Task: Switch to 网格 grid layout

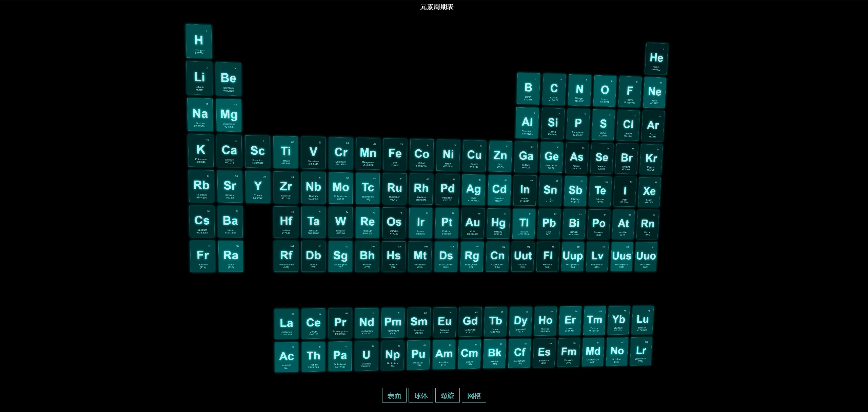Action: (474, 395)
